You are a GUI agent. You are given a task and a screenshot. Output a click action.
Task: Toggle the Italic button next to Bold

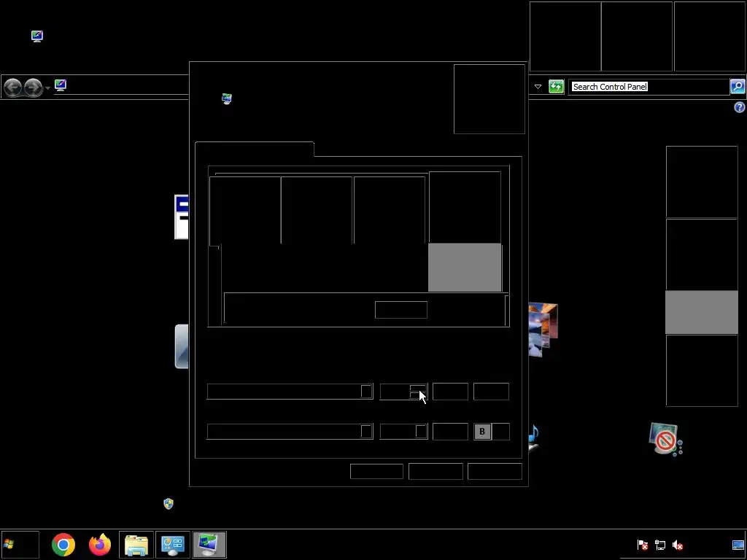(x=500, y=432)
